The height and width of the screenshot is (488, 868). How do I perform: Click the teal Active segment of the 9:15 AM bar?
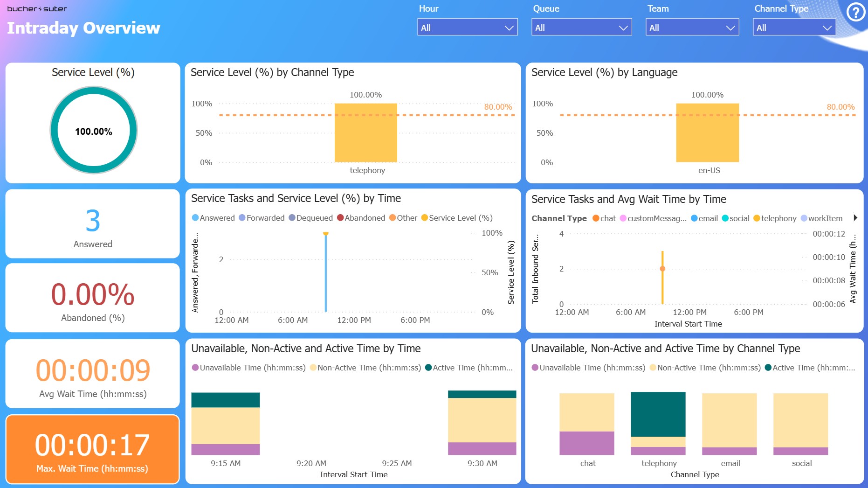(x=226, y=400)
